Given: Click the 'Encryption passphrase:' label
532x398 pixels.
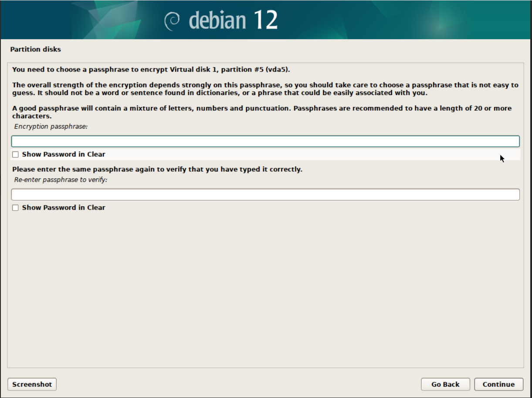Looking at the screenshot, I should (x=51, y=126).
